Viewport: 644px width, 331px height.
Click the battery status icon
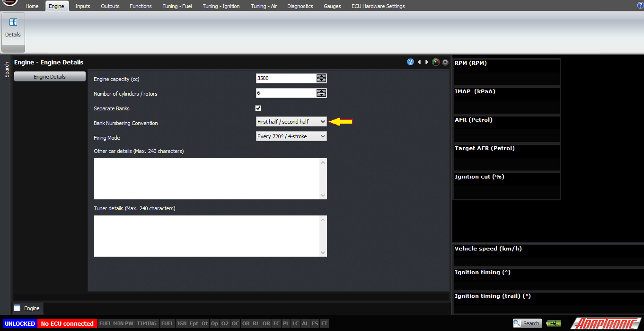pos(554,323)
